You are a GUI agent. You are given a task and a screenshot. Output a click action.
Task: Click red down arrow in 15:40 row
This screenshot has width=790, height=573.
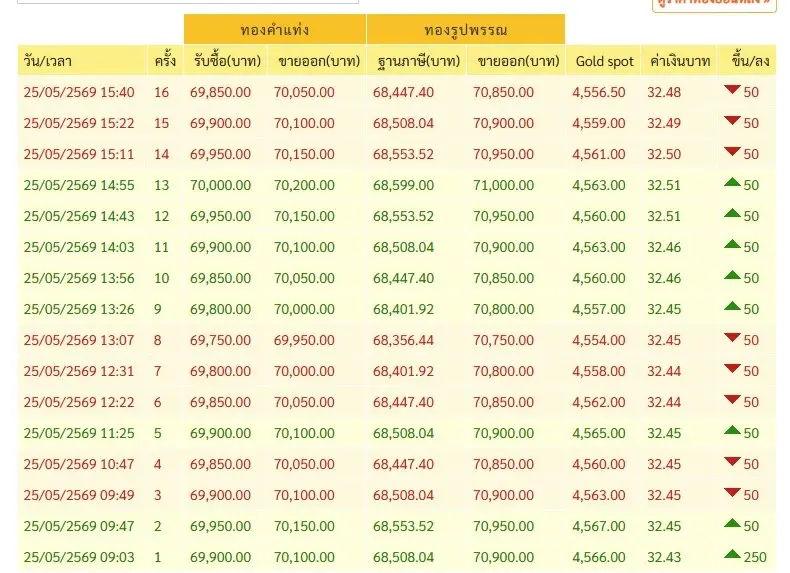(732, 90)
